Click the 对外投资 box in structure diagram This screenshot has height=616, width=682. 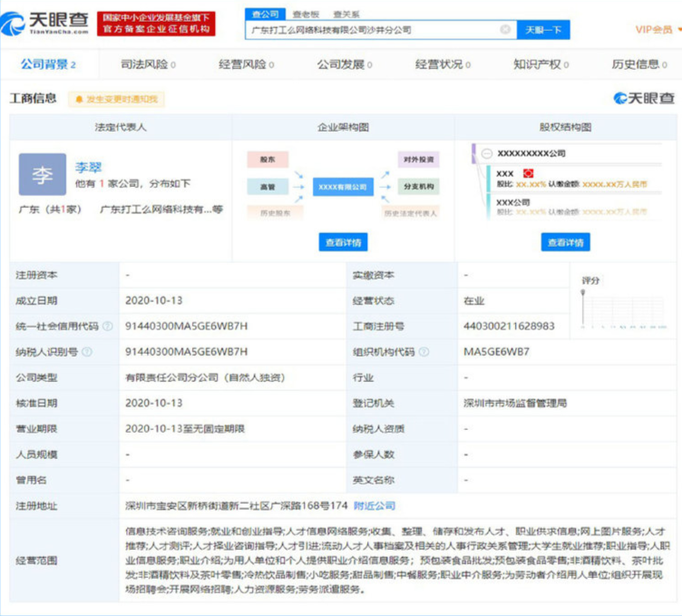point(418,160)
